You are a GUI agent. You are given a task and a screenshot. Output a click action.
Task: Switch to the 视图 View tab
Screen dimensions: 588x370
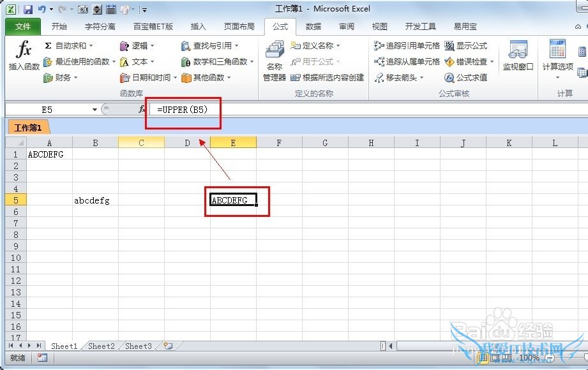379,27
